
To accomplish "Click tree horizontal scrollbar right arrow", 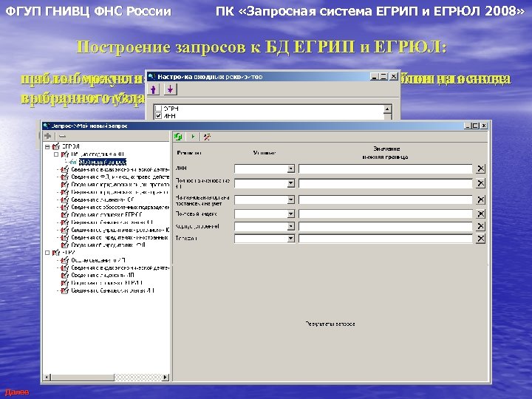I will pos(166,377).
